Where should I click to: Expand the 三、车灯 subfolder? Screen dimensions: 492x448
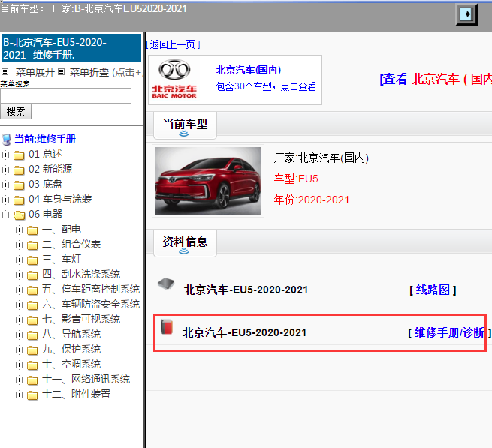point(19,260)
